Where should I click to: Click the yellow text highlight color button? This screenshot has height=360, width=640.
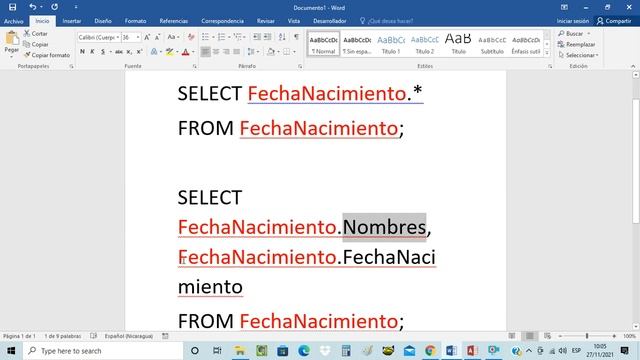coord(169,52)
